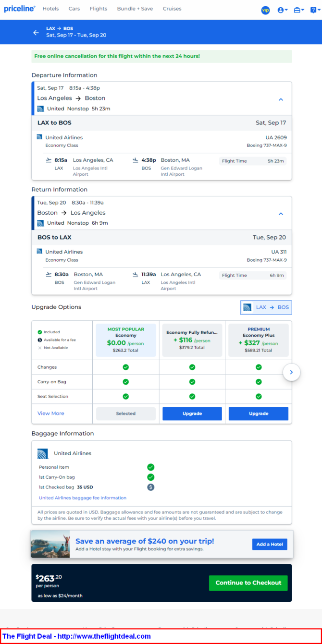The width and height of the screenshot is (322, 644).
Task: Click Flight Time 5h 23m label
Action: coord(253,161)
